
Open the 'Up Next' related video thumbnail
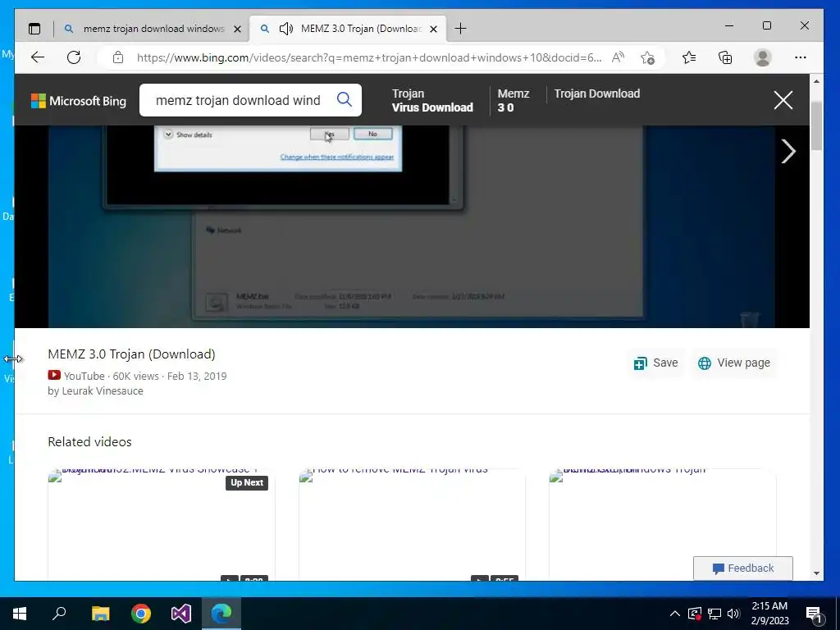162,524
